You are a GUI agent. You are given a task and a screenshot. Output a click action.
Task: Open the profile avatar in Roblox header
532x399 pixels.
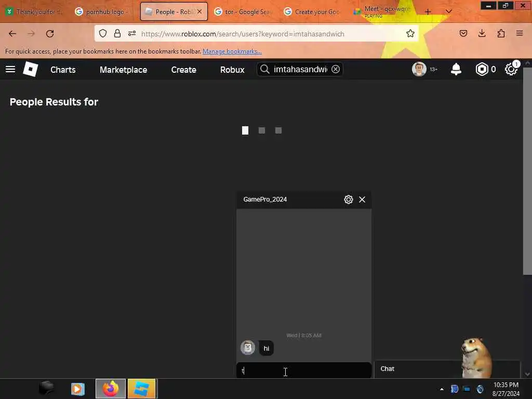419,69
